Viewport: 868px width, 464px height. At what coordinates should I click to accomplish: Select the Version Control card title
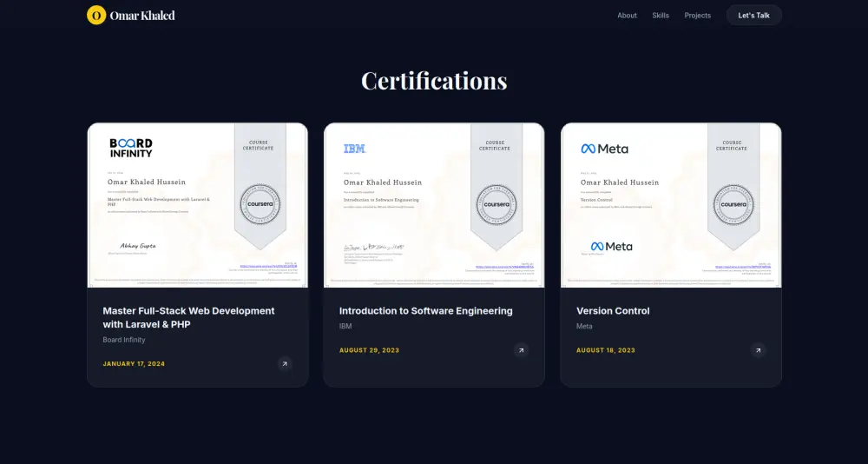point(613,311)
